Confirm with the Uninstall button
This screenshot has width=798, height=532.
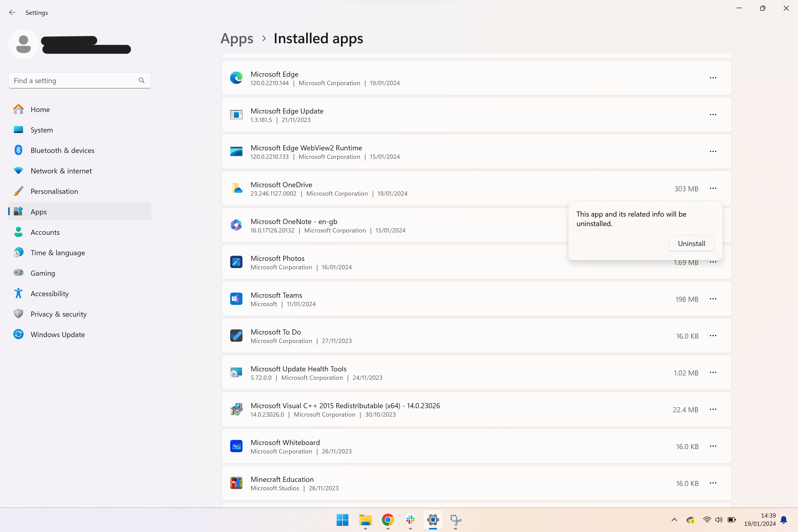tap(691, 243)
